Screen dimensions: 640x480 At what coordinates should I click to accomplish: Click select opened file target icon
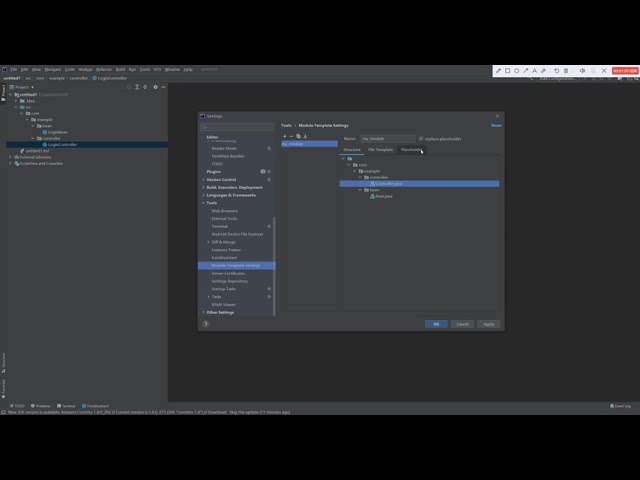click(129, 87)
